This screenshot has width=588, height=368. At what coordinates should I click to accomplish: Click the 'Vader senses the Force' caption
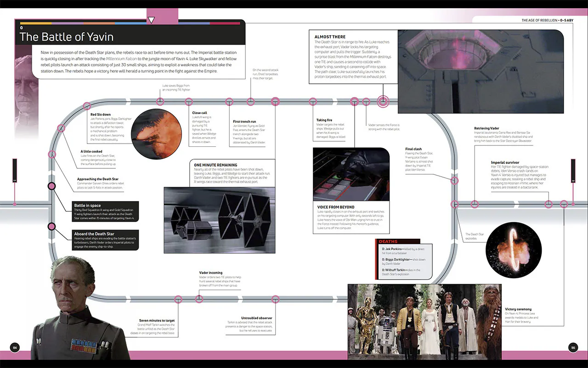(384, 127)
